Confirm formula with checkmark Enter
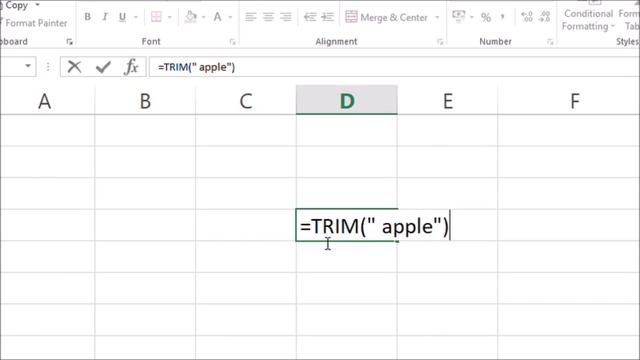The height and width of the screenshot is (360, 640). click(103, 67)
